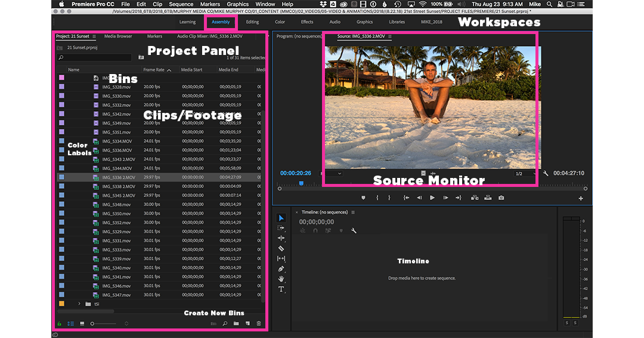Click the Wi-Fi icon in menu bar
Viewport: 644px width, 338px height.
pyautogui.click(x=423, y=4)
